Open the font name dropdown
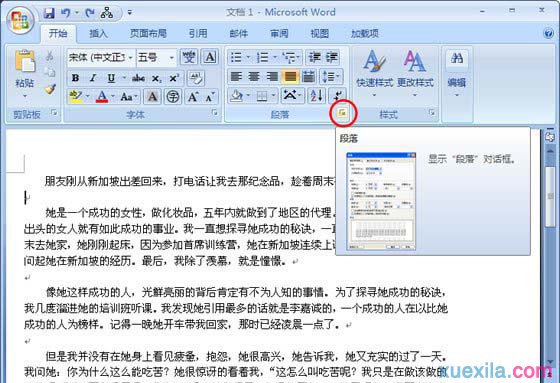The width and height of the screenshot is (560, 383). point(131,58)
